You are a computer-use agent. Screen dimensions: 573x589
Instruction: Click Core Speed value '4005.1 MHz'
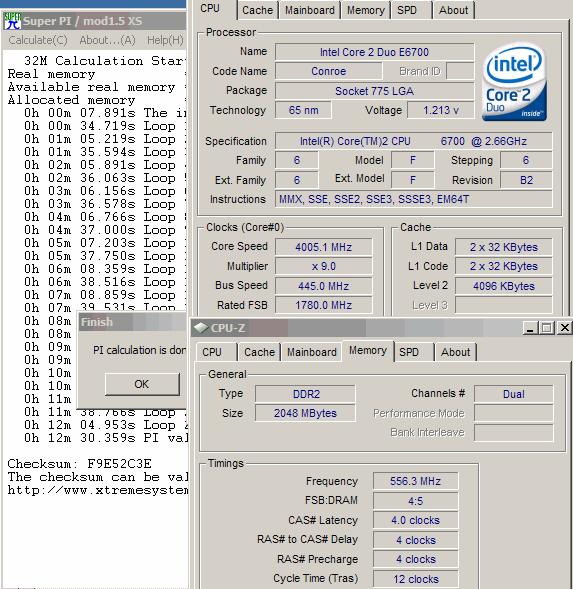tap(324, 247)
